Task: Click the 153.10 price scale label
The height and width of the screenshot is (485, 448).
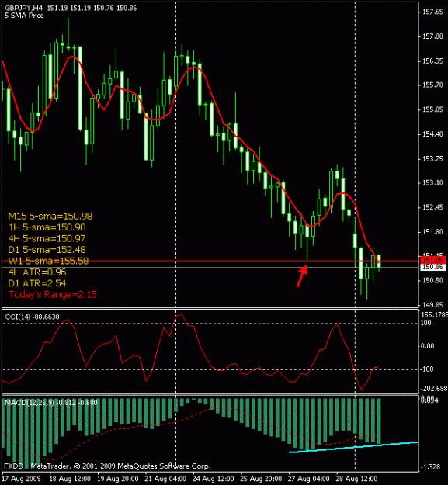Action: tap(432, 183)
